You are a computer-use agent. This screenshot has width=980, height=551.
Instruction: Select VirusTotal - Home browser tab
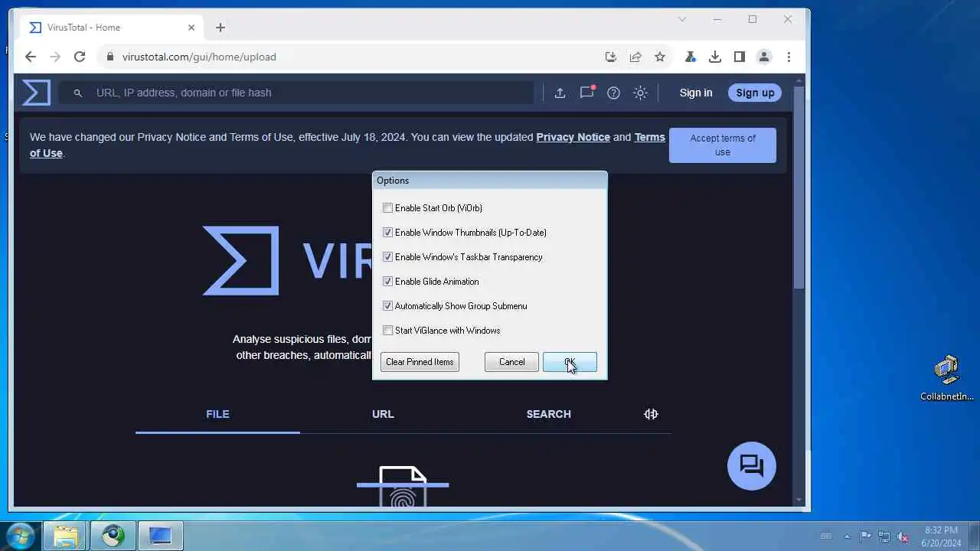click(112, 28)
